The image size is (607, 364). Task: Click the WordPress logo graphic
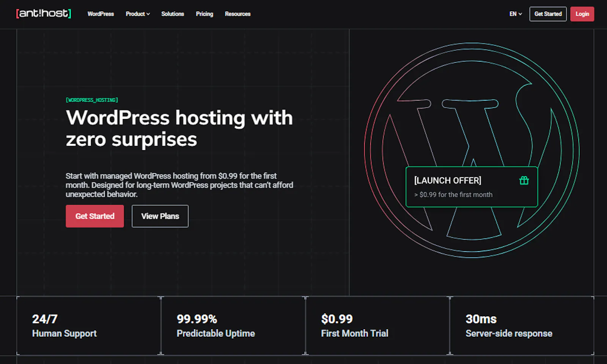click(x=472, y=150)
